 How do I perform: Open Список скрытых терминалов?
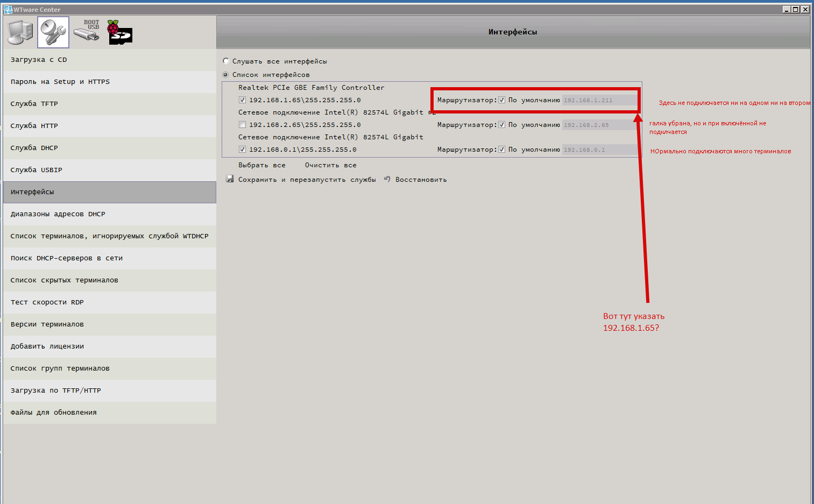point(110,280)
